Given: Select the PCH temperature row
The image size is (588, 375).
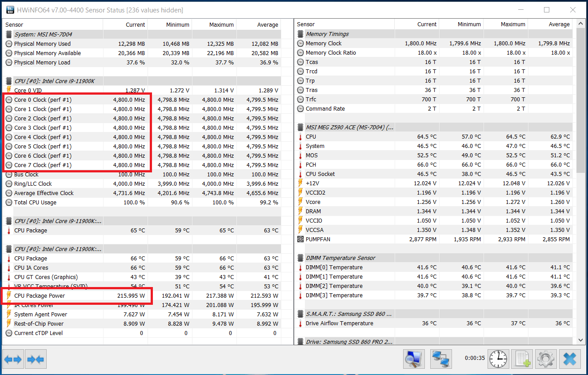Looking at the screenshot, I should click(x=433, y=164).
